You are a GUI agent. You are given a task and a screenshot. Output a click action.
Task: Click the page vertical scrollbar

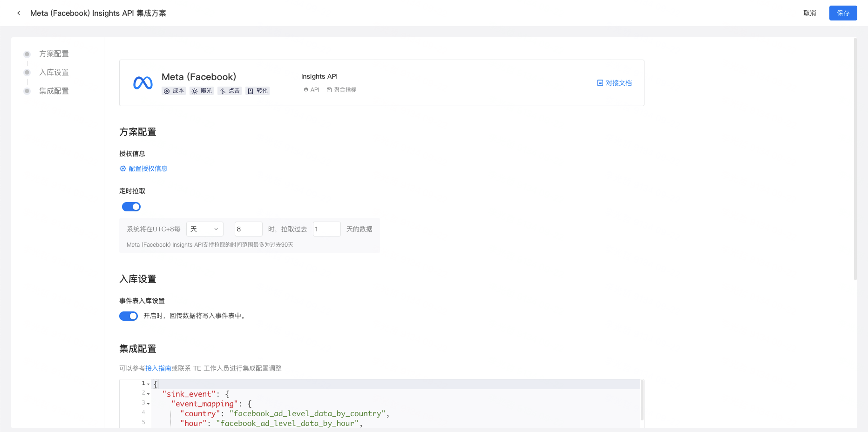point(855,159)
